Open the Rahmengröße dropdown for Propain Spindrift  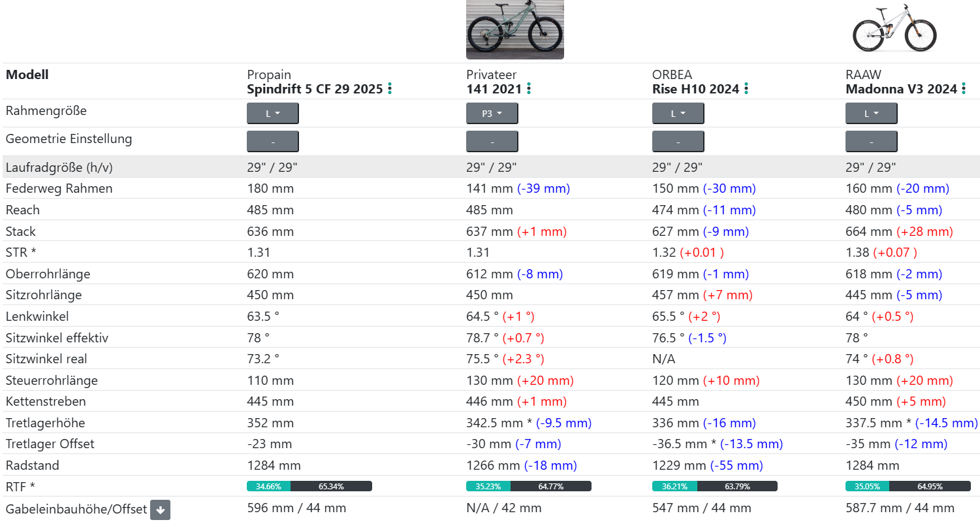272,113
